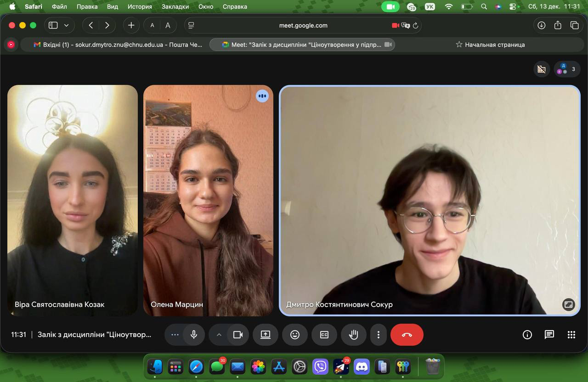Show participants list with count 3
Viewport: 588px width, 382px height.
click(x=567, y=69)
